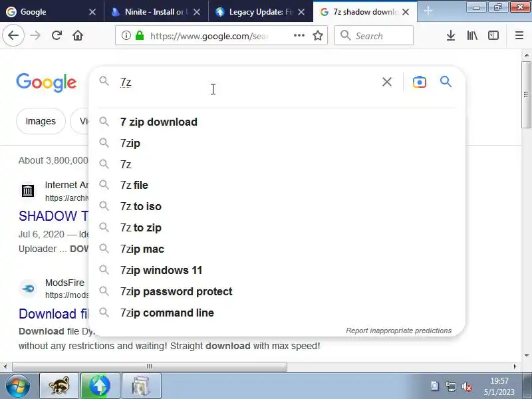Screen dimensions: 532x399
Task: Toggle the sidebar panel icon
Action: click(493, 35)
